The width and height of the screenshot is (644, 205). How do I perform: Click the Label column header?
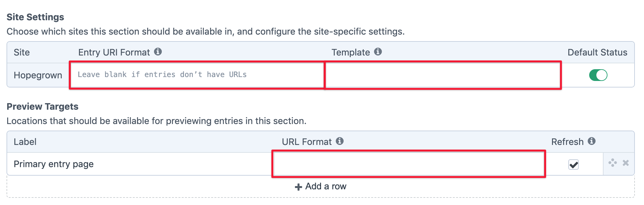[24, 141]
